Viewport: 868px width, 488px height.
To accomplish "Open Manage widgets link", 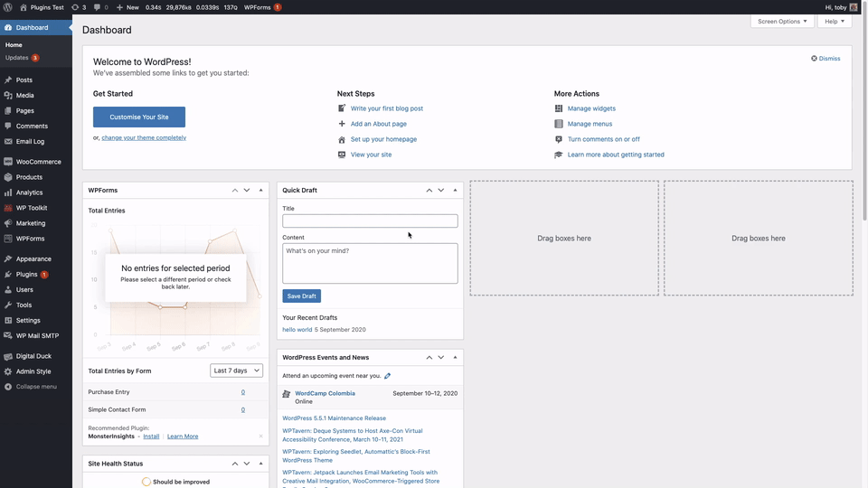I will (x=591, y=108).
